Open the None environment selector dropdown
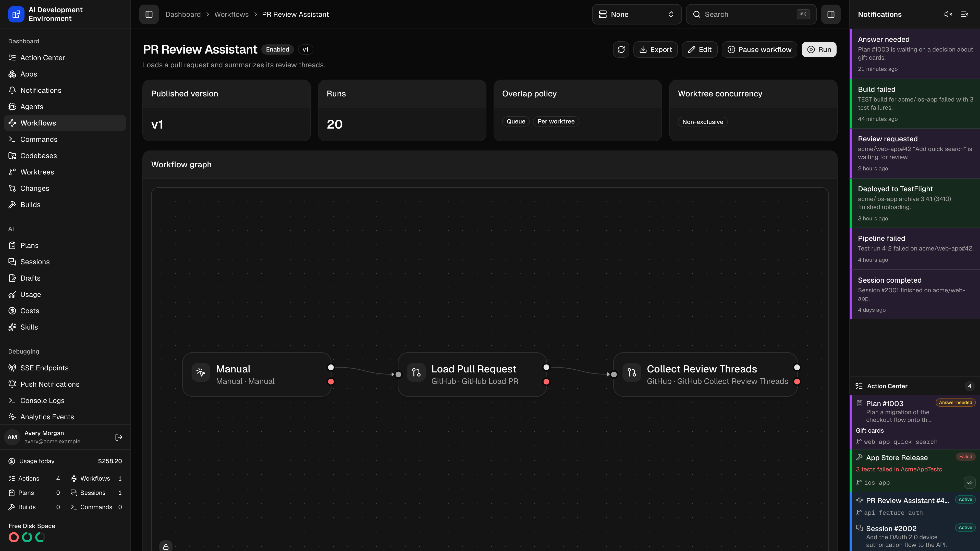 tap(636, 15)
